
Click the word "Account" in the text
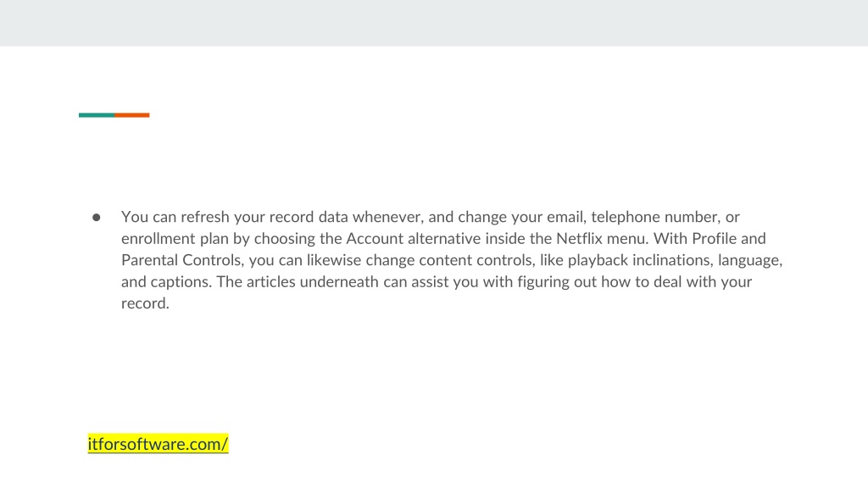click(375, 238)
